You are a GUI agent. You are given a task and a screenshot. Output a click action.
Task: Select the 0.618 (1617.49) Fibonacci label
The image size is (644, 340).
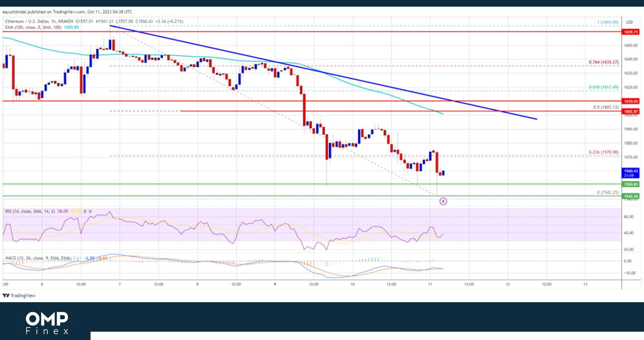point(603,87)
